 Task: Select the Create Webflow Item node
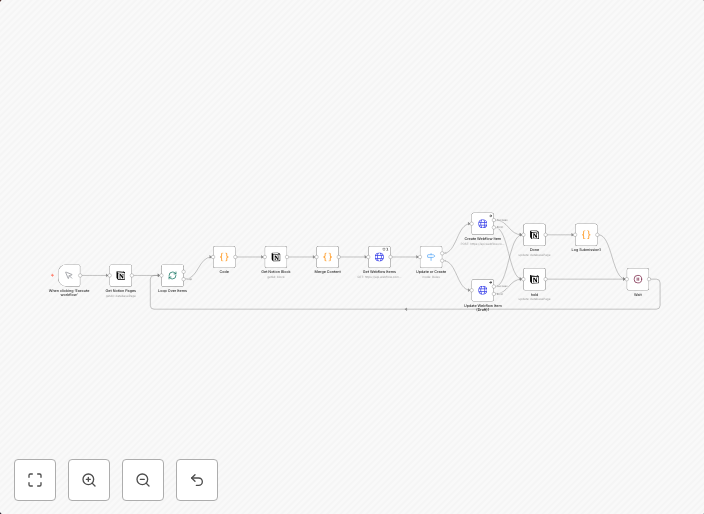(483, 224)
